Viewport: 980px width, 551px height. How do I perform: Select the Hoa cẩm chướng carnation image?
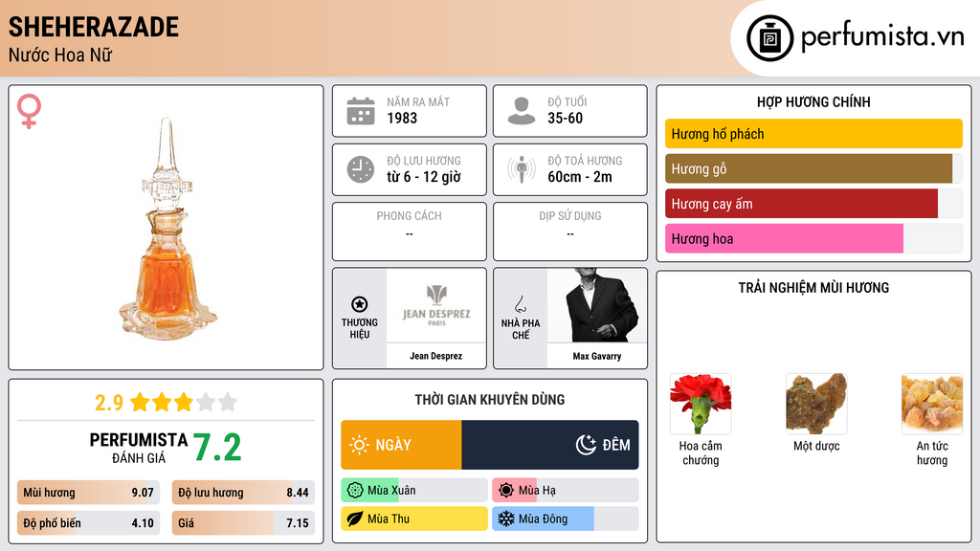click(x=701, y=405)
